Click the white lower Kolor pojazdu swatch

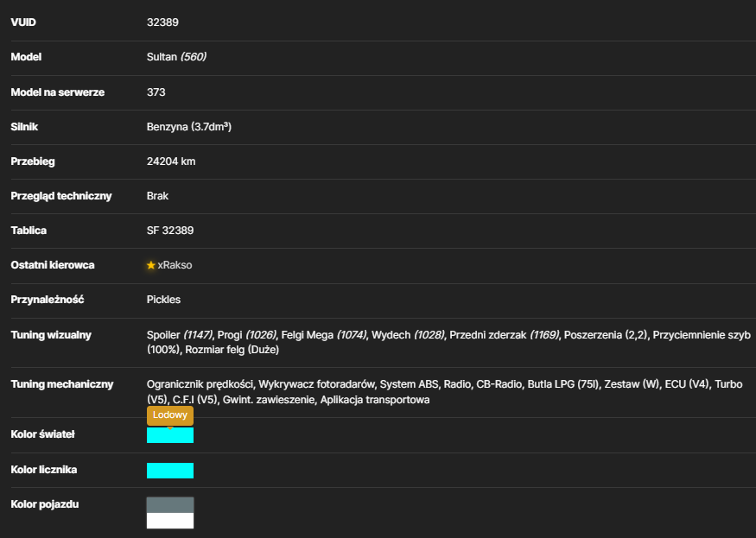pos(170,521)
